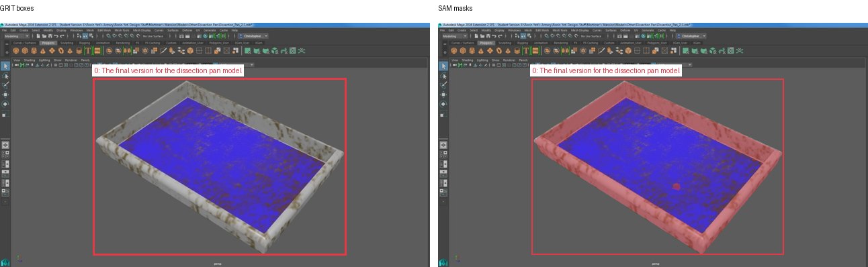Activate Move tool in SAM masks toolbox
This screenshot has height=267, width=868.
pos(443,95)
